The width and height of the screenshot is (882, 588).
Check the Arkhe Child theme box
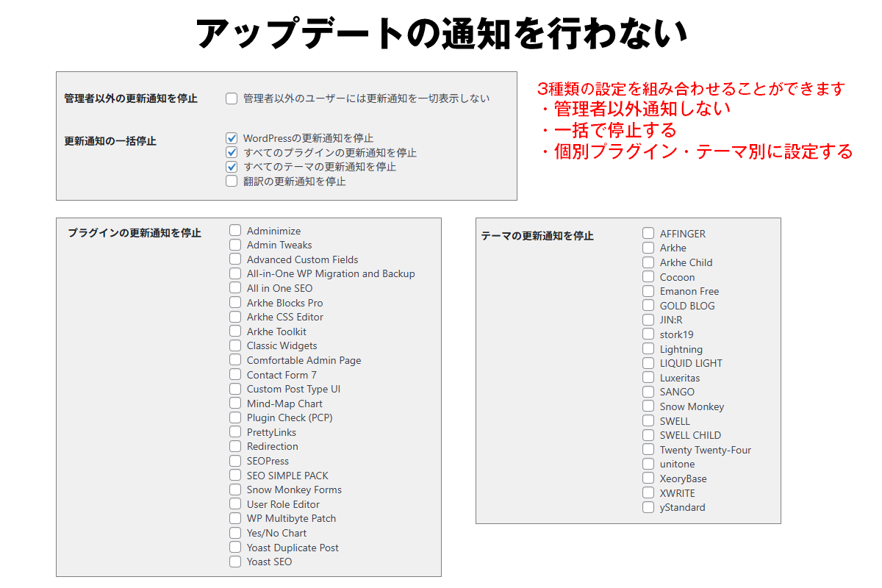(x=648, y=262)
